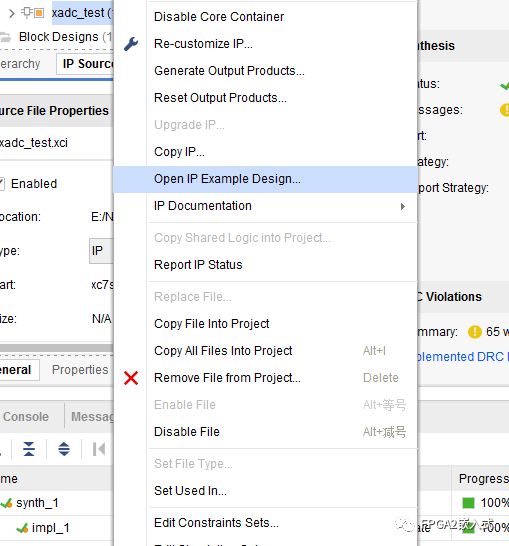This screenshot has height=546, width=509.
Task: Select Report IP Status menu entry
Action: (x=198, y=265)
